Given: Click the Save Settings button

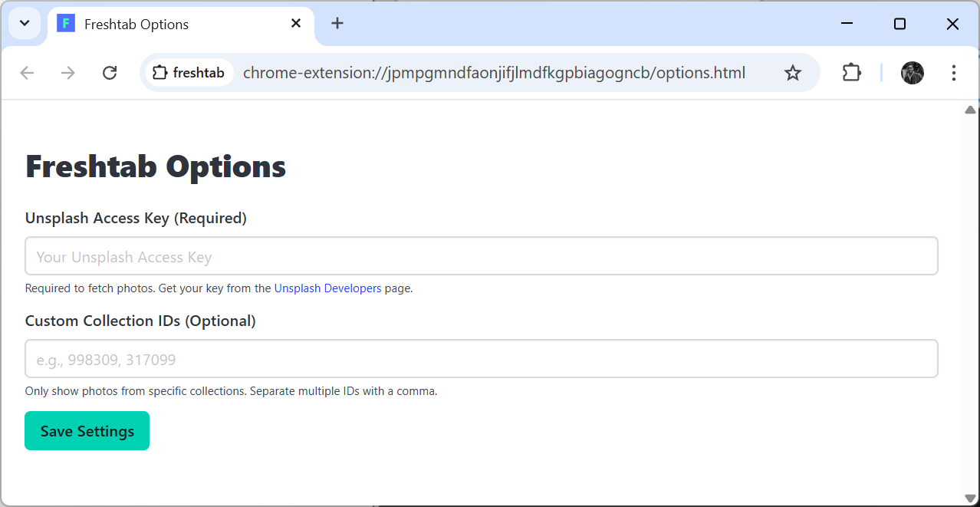Looking at the screenshot, I should (87, 430).
